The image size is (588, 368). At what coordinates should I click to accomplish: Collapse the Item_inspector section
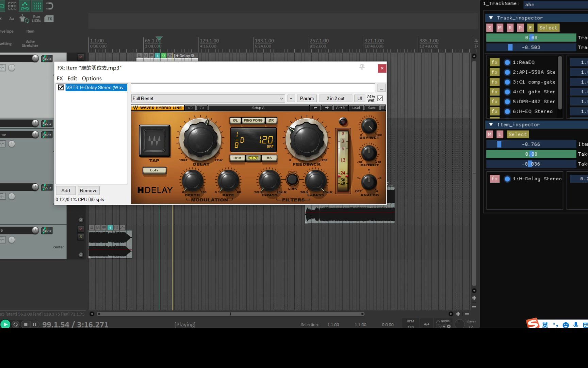pos(491,125)
